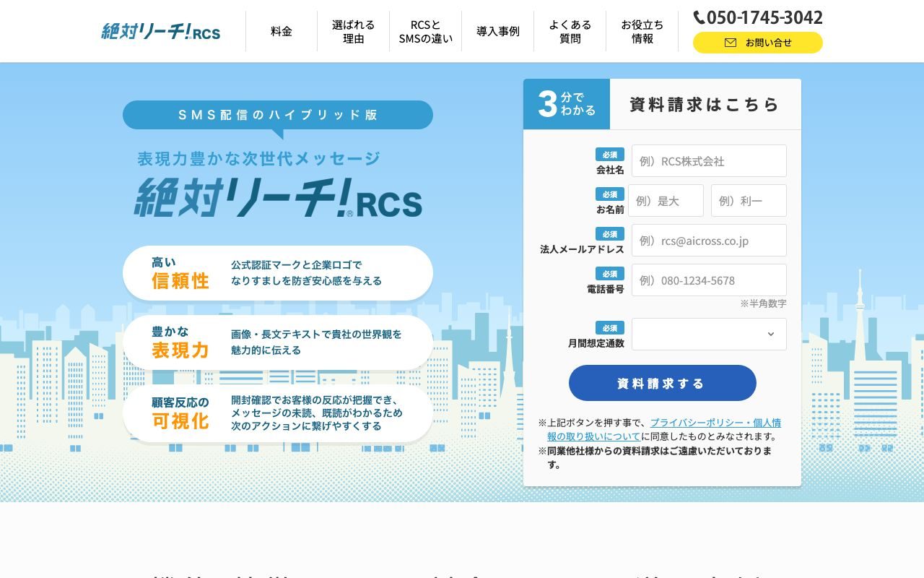
Task: Click the envelope icon in お問い合せ button
Action: pos(731,43)
